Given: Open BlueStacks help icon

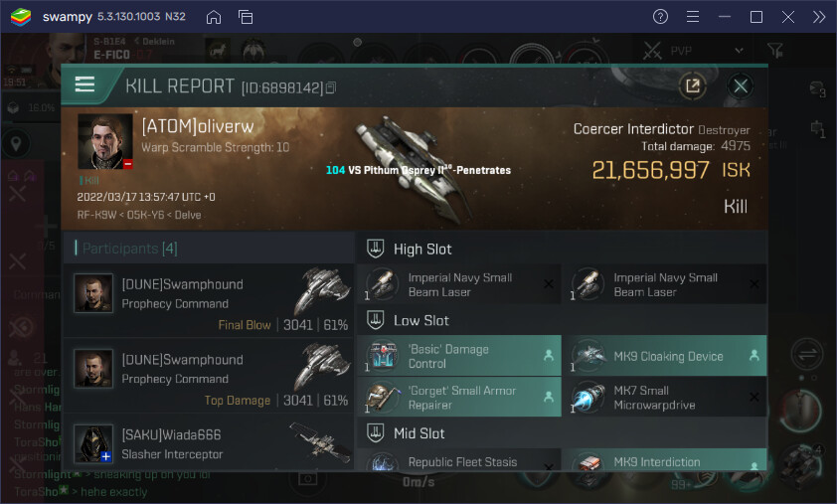Looking at the screenshot, I should (660, 17).
